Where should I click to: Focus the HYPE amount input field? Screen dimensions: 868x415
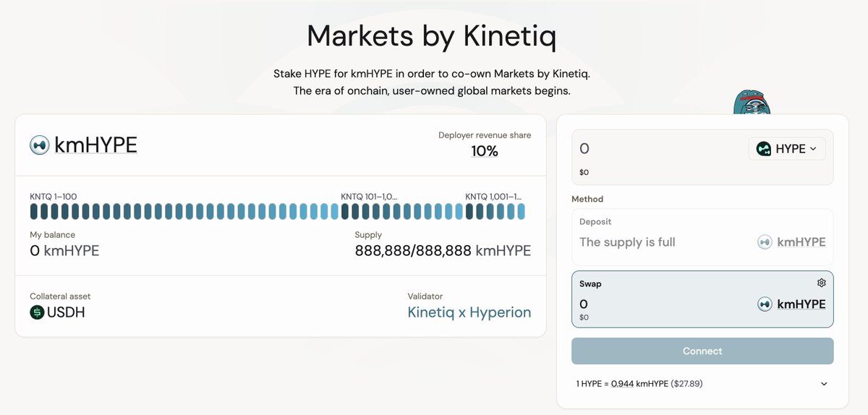tap(658, 149)
